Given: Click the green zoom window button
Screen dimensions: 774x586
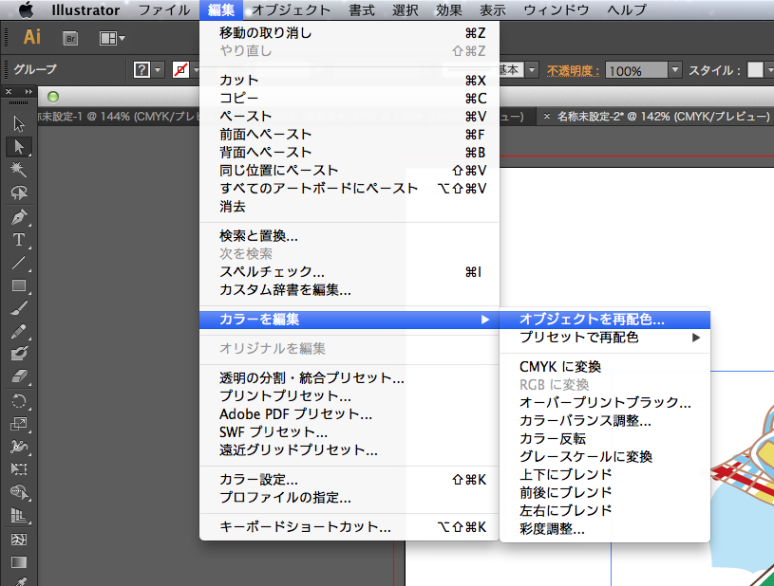Looking at the screenshot, I should (53, 97).
